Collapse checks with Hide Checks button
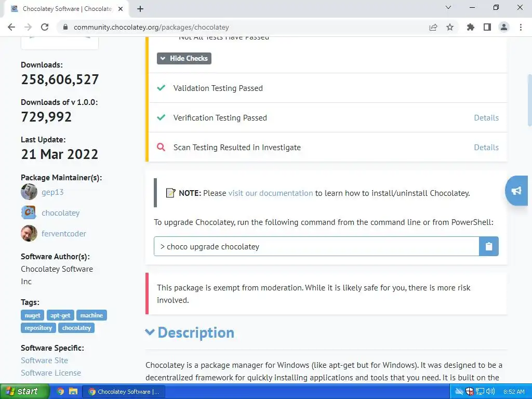532x399 pixels. pos(184,58)
